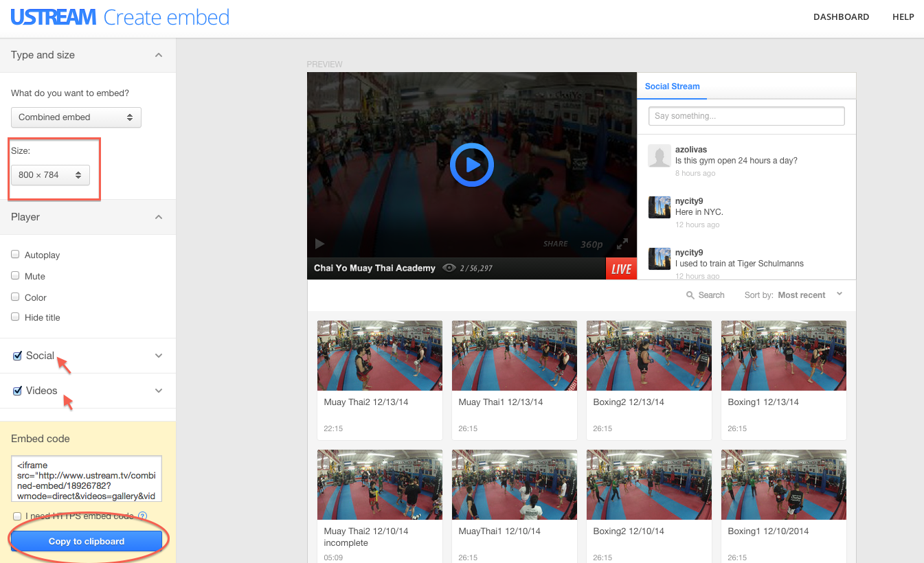Open HTTPS embed help question icon
This screenshot has height=563, width=924.
142,516
